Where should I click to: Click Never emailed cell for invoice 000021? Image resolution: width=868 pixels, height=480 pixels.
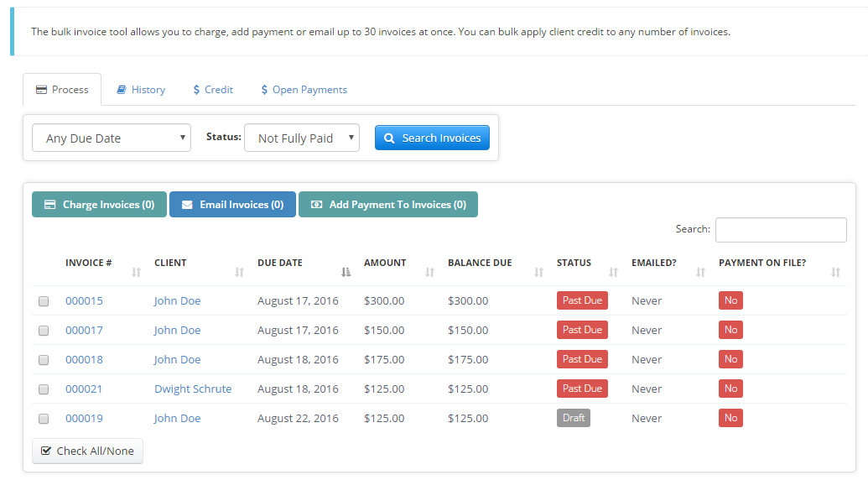click(647, 389)
